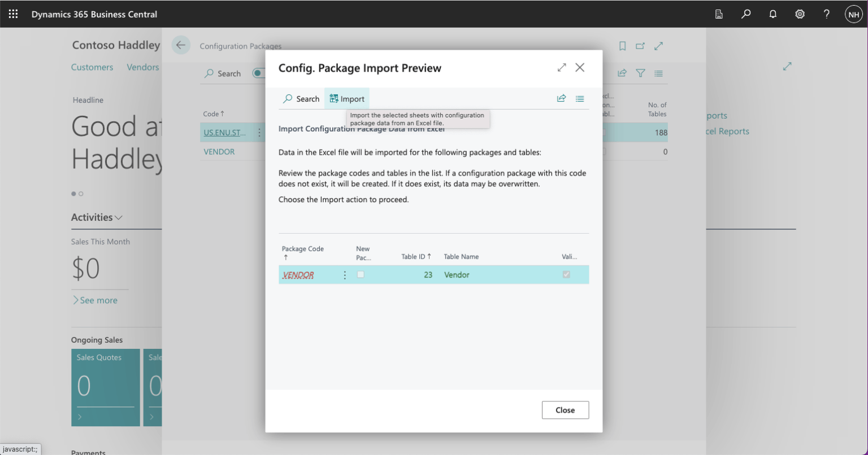This screenshot has width=868, height=455.
Task: Open the filter pane on Configuration Packages
Action: 640,73
